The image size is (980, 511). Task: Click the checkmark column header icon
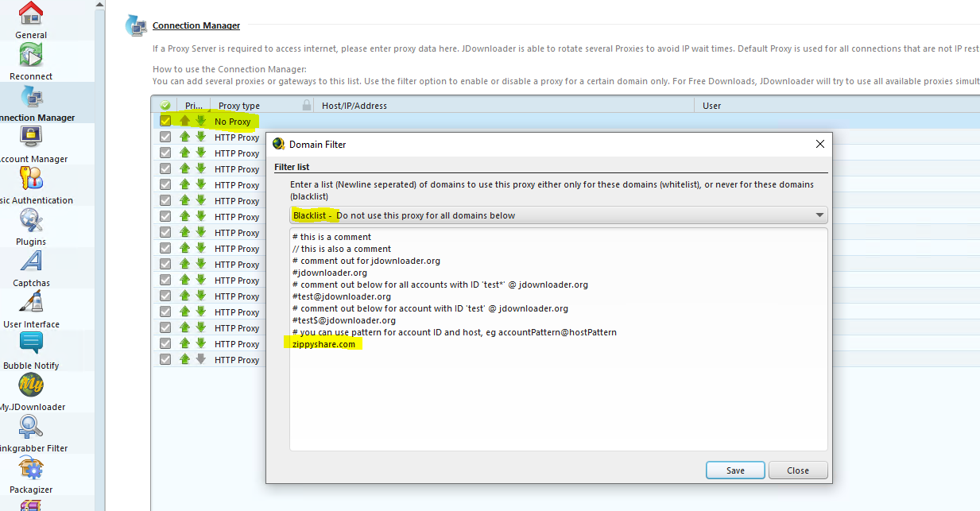tap(165, 105)
